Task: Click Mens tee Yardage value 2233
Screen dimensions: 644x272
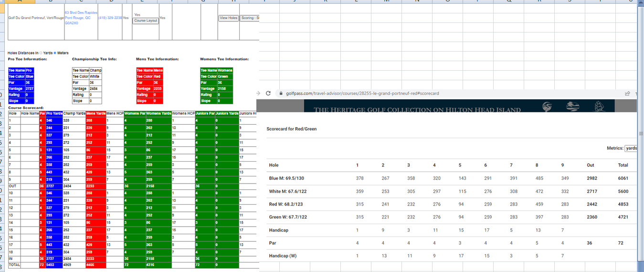Action: tap(158, 88)
